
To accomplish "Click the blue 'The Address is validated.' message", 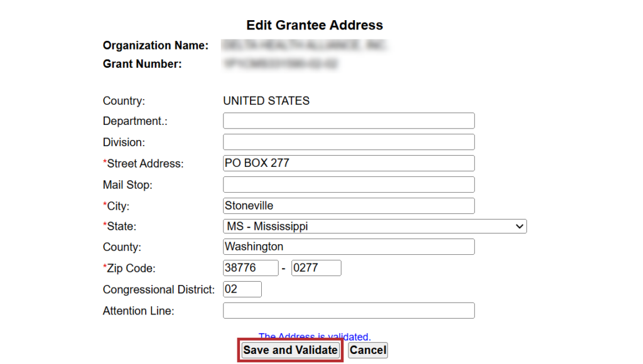I will point(315,337).
